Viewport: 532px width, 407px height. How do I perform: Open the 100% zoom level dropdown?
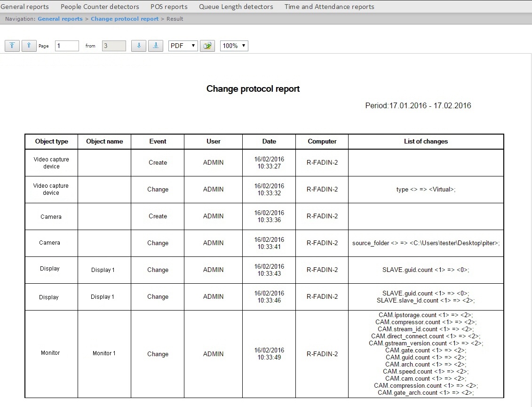234,46
